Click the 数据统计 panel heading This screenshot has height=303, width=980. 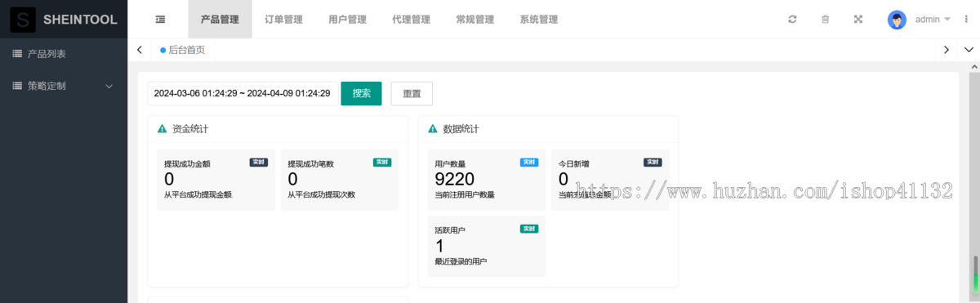[461, 129]
